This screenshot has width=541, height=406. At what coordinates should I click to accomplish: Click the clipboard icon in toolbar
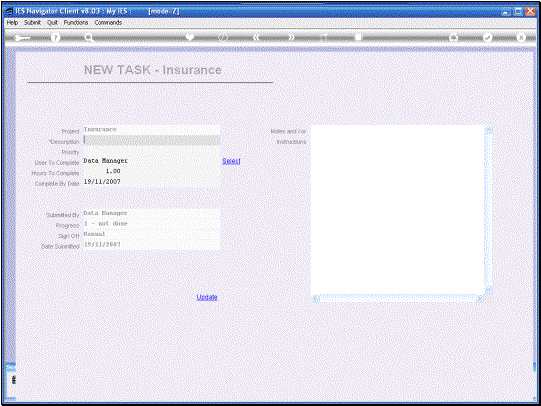click(x=358, y=37)
